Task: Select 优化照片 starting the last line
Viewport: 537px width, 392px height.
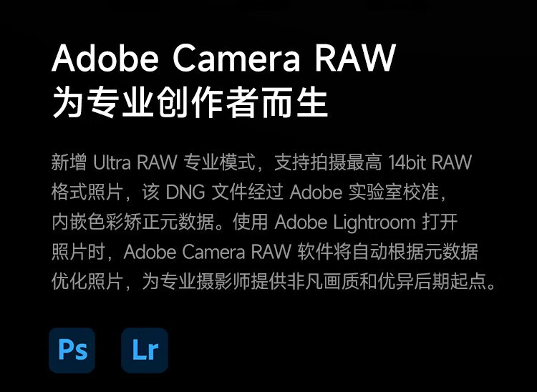Action: click(x=87, y=282)
